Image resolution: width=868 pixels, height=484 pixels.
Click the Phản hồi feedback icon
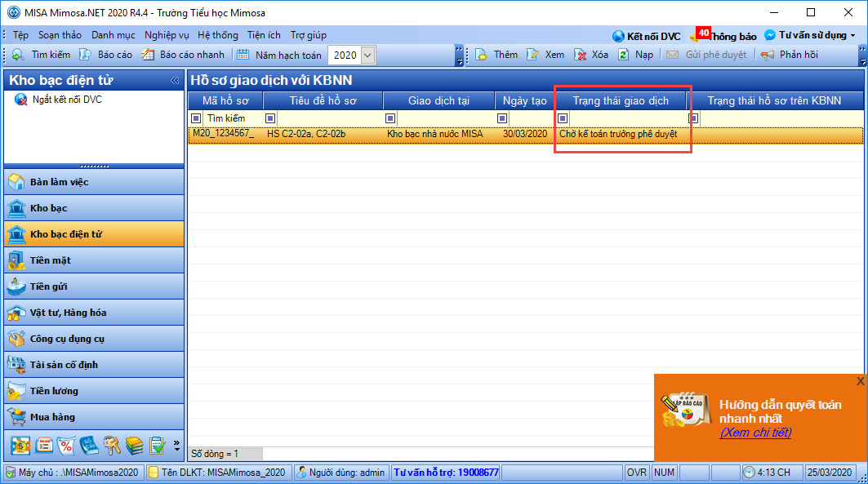coord(768,55)
